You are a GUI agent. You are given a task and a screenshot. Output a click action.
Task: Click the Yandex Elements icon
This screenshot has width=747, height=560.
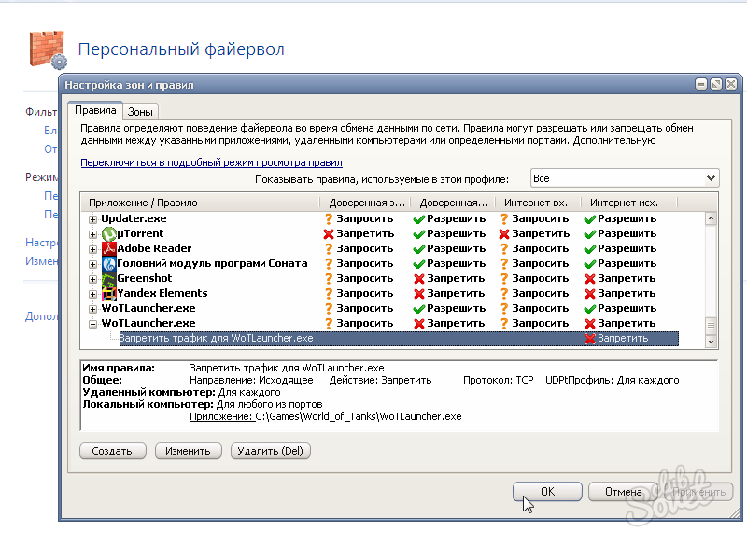(x=108, y=293)
